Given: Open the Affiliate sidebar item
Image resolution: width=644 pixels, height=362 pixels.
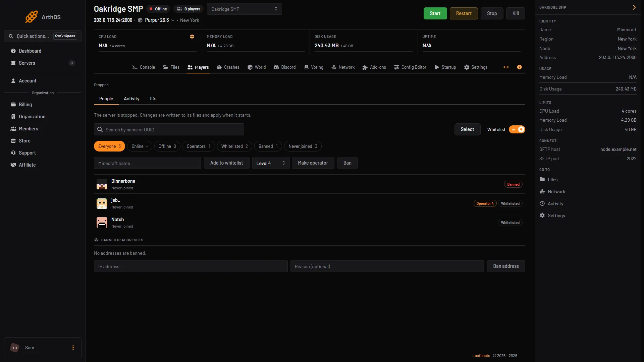Looking at the screenshot, I should click(43, 165).
